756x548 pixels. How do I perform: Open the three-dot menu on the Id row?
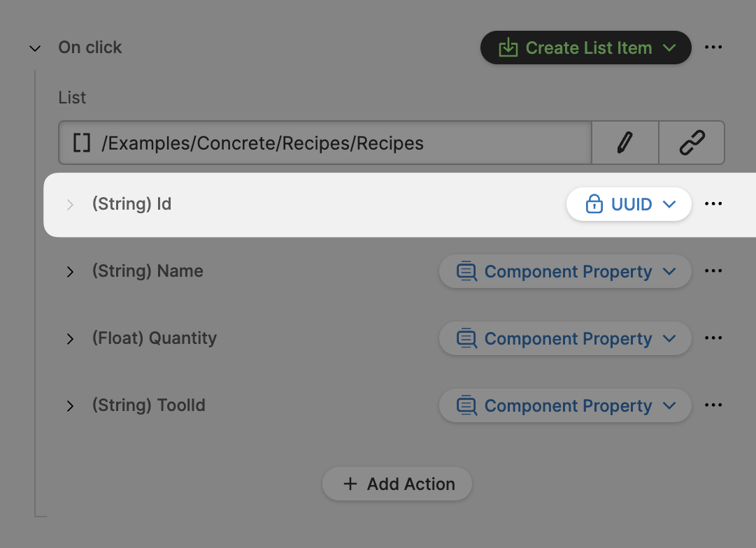pos(713,204)
